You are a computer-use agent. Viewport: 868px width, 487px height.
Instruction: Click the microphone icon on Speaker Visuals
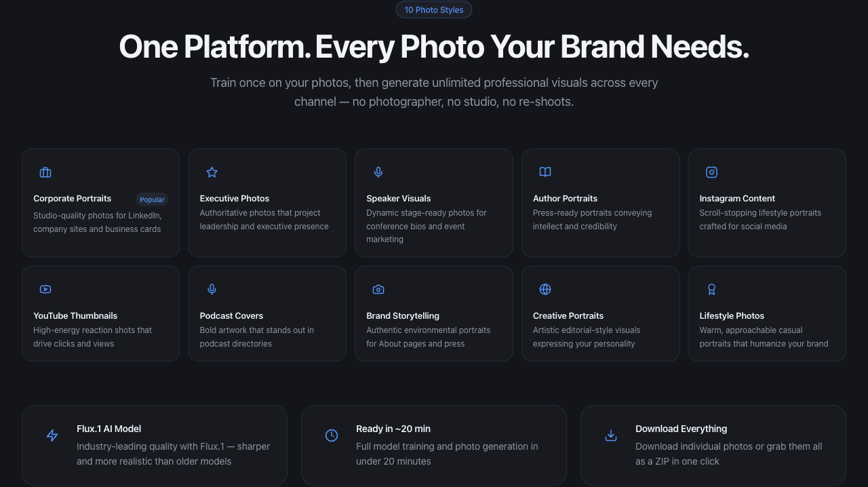pos(378,172)
